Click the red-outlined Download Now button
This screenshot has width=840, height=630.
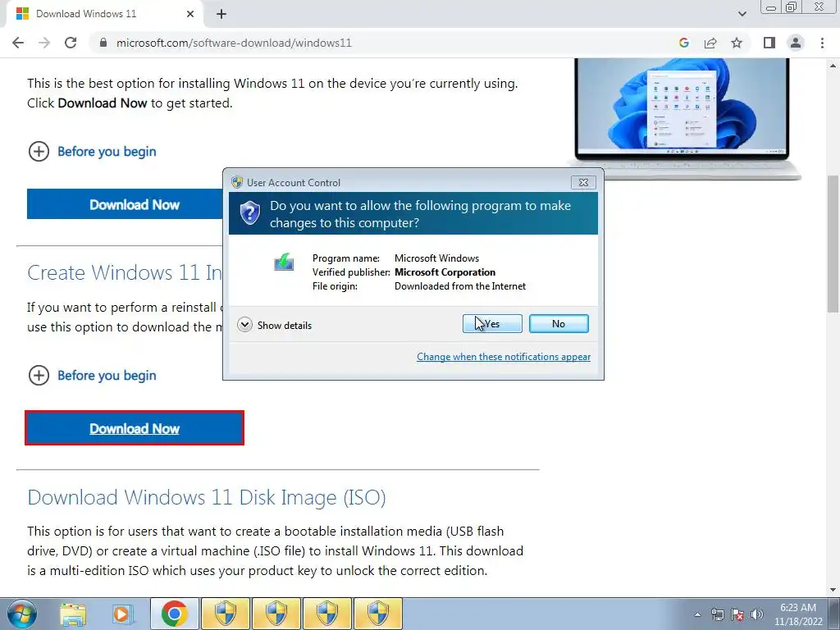pos(135,428)
